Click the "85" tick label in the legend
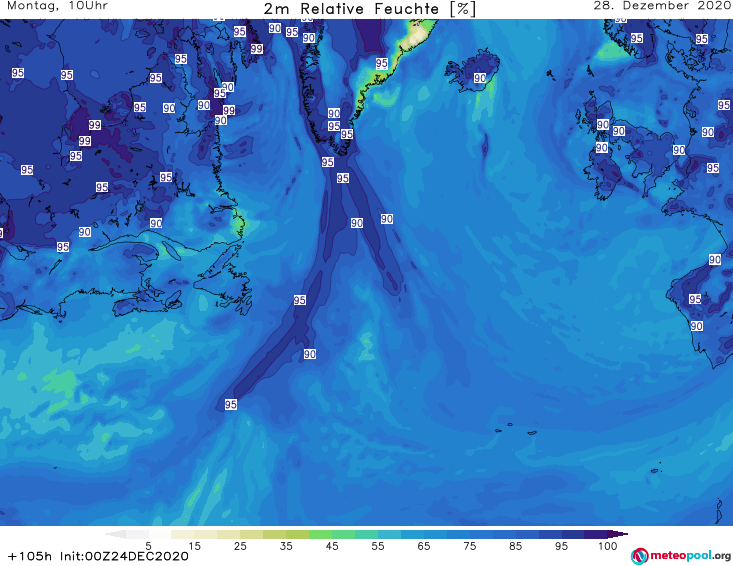Screen dimensions: 733x566 pyautogui.click(x=516, y=546)
